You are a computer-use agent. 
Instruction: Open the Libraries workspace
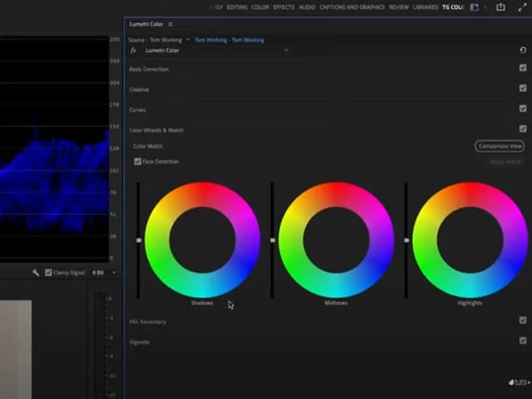click(x=426, y=7)
